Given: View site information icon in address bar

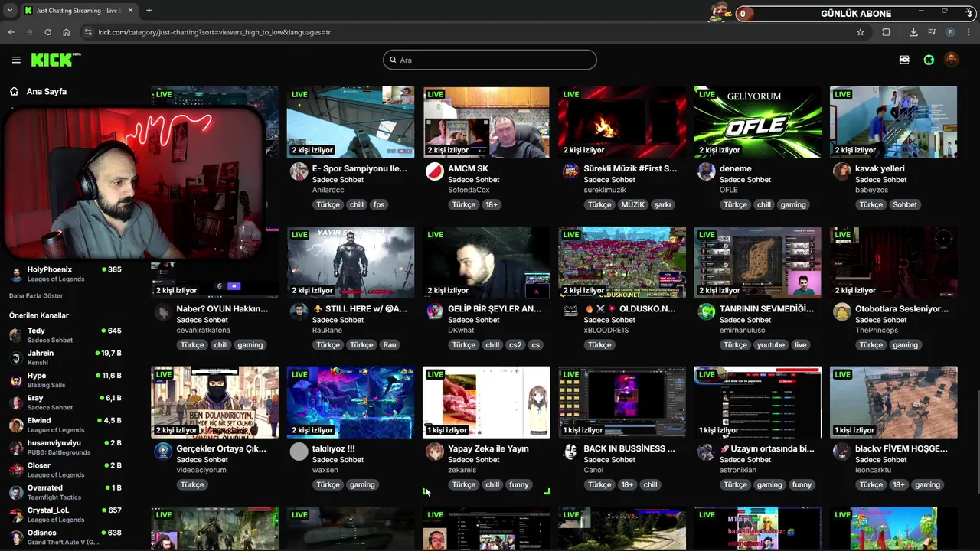Looking at the screenshot, I should [x=88, y=32].
